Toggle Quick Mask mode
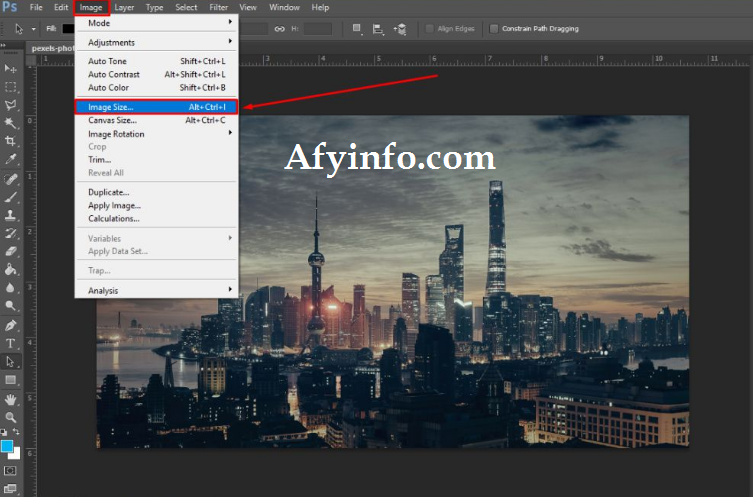The width and height of the screenshot is (753, 497). coord(10,471)
